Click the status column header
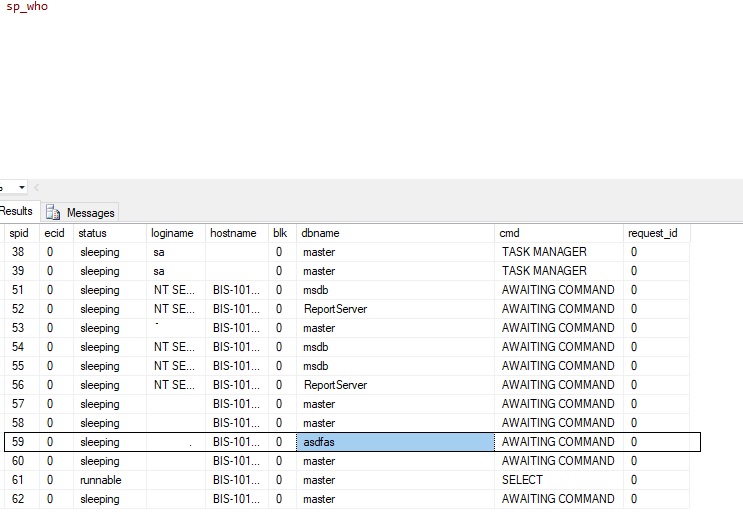743x517 pixels. click(x=92, y=233)
